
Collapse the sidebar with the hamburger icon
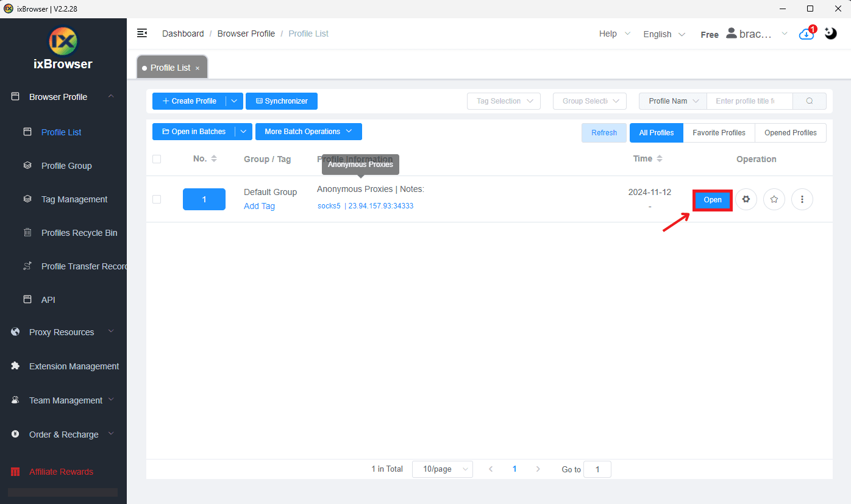tap(142, 34)
